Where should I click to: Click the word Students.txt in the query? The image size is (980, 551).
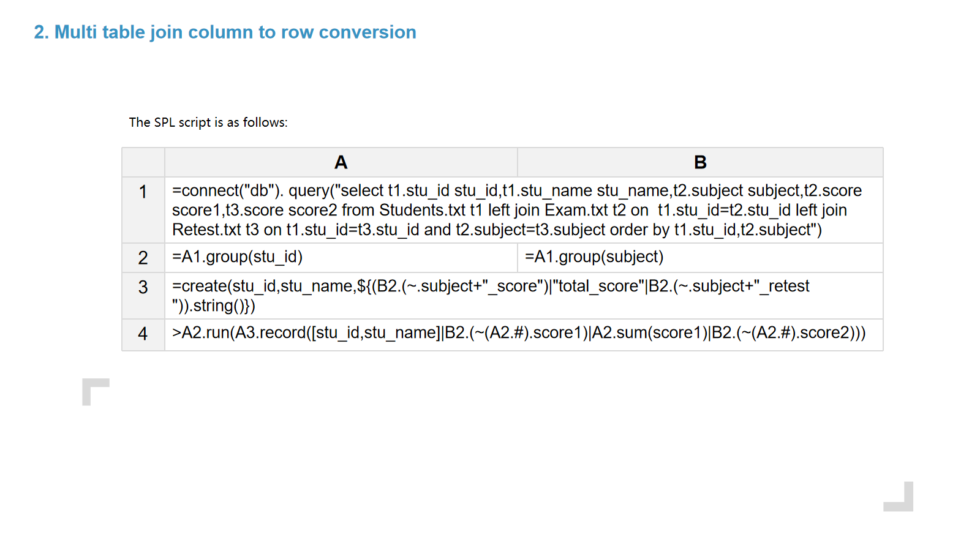(x=422, y=211)
